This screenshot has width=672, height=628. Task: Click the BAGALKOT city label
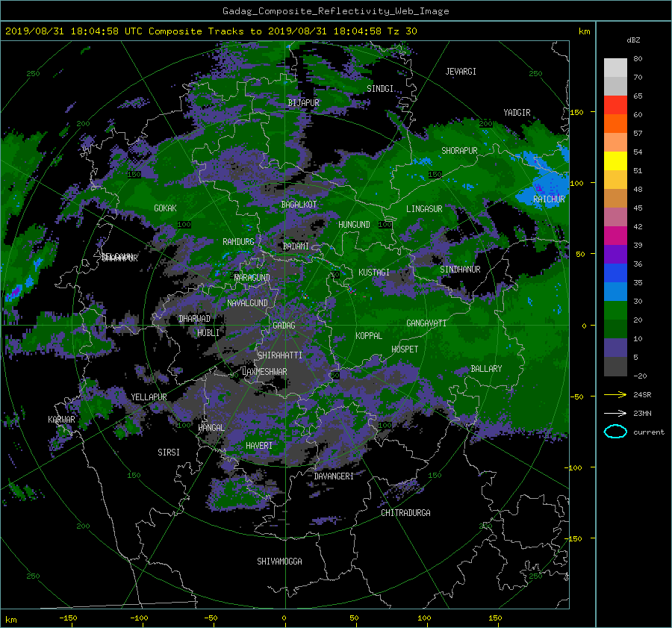click(299, 205)
